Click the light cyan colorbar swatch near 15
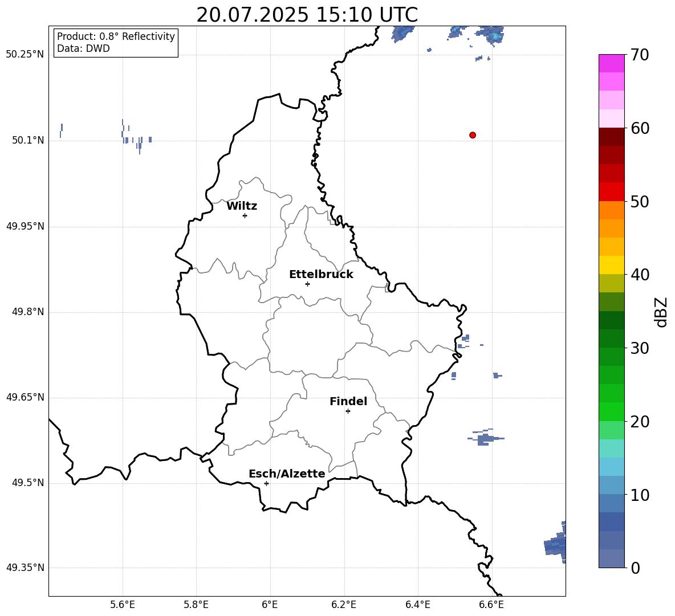Viewport: 675px width, 616px height. [611, 448]
